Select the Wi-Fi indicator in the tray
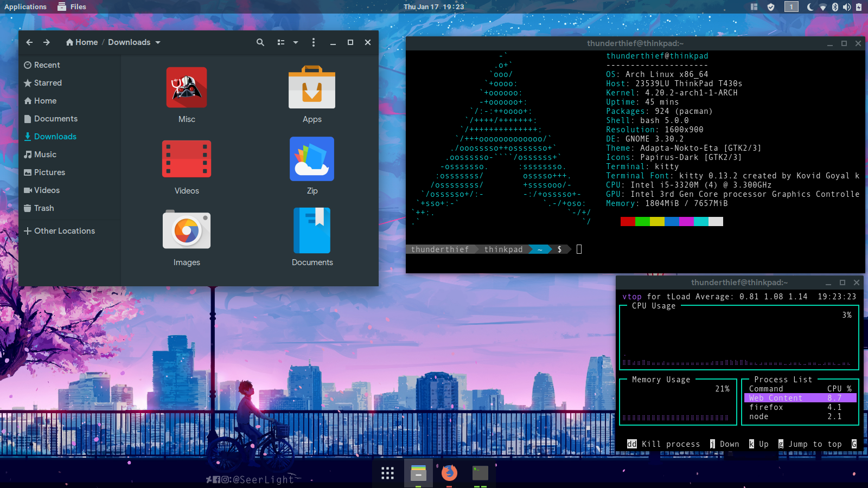 [x=824, y=7]
